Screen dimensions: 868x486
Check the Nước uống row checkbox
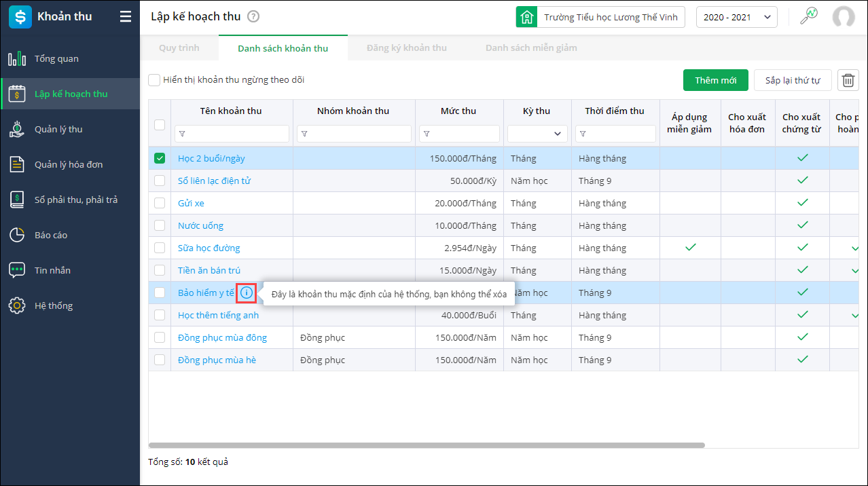pyautogui.click(x=160, y=225)
